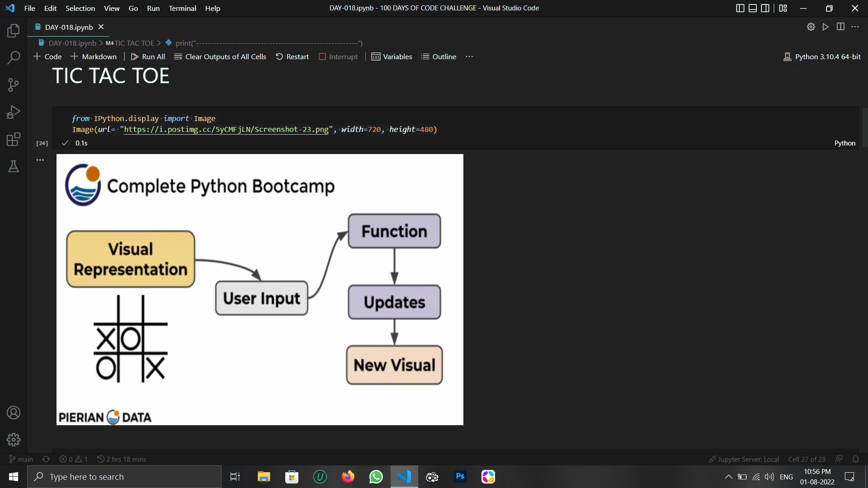Open the postimg.cc screenshot URL
The width and height of the screenshot is (868, 488).
pyautogui.click(x=226, y=129)
